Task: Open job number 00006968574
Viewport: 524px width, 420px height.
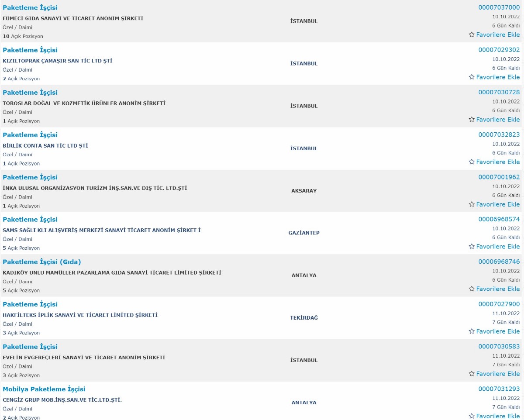Action: (499, 219)
